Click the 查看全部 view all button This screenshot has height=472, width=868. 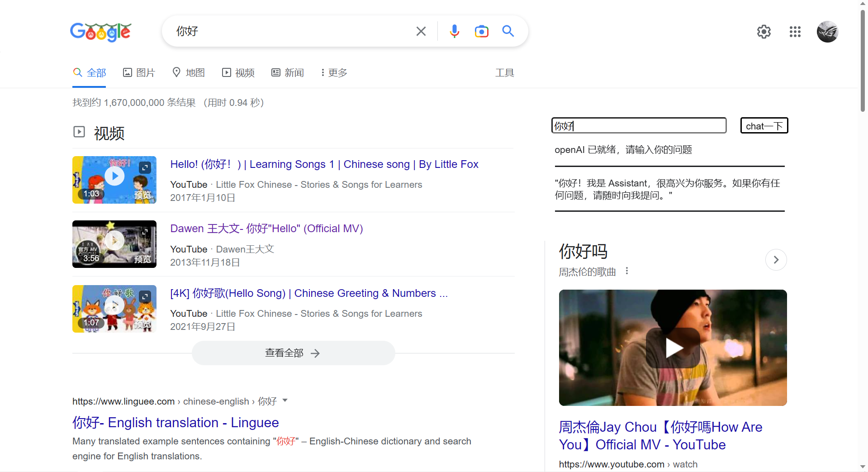[x=293, y=353]
